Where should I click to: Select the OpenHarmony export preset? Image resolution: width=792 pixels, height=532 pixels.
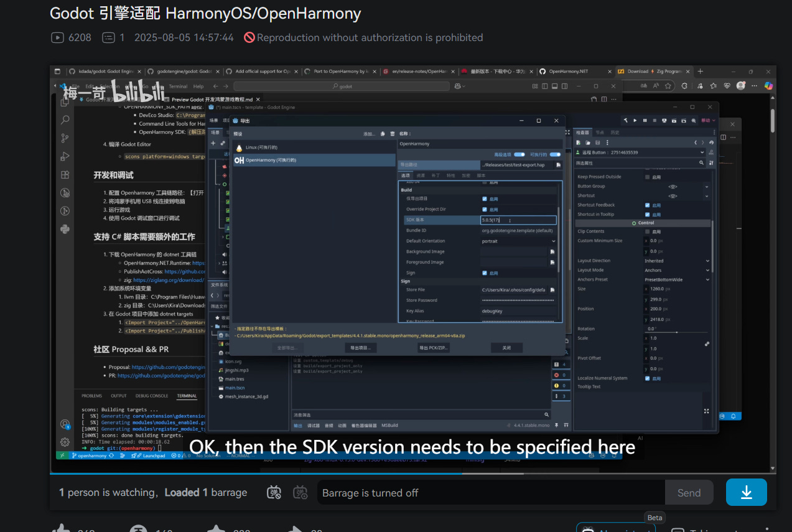tap(314, 160)
